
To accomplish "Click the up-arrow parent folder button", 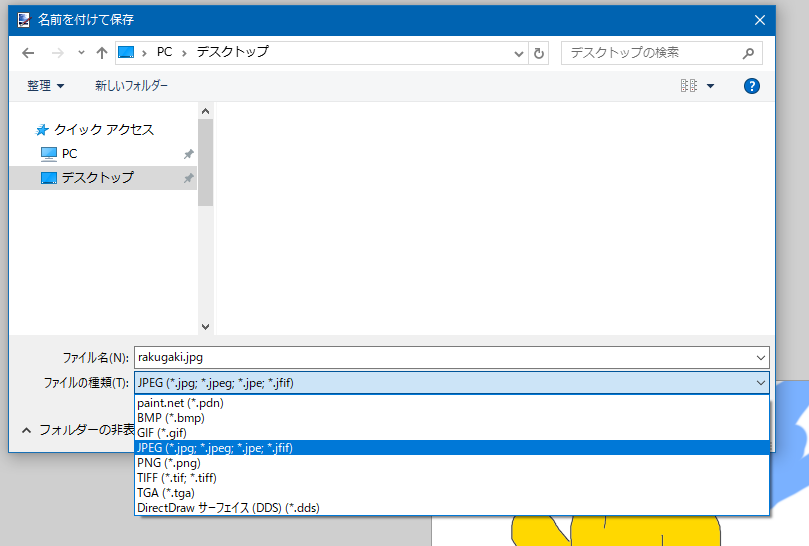I will click(x=101, y=53).
